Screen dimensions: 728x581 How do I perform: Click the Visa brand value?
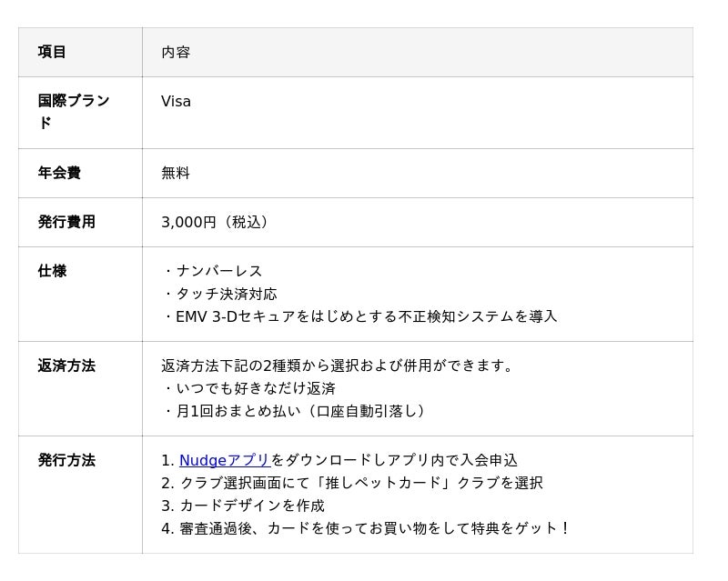click(x=176, y=101)
